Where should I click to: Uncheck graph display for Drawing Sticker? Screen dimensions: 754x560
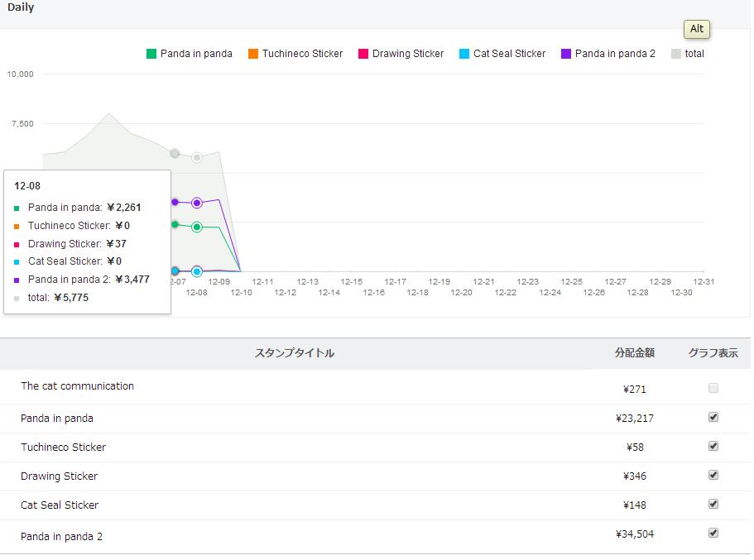(713, 476)
